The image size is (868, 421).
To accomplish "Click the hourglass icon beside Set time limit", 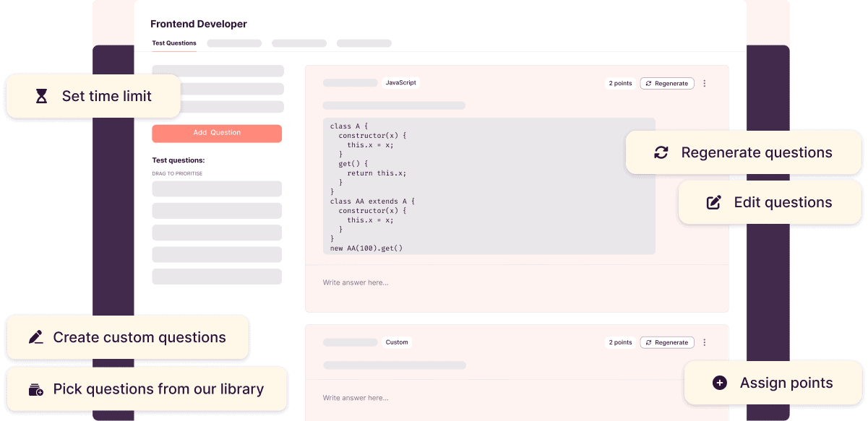I will pyautogui.click(x=41, y=95).
